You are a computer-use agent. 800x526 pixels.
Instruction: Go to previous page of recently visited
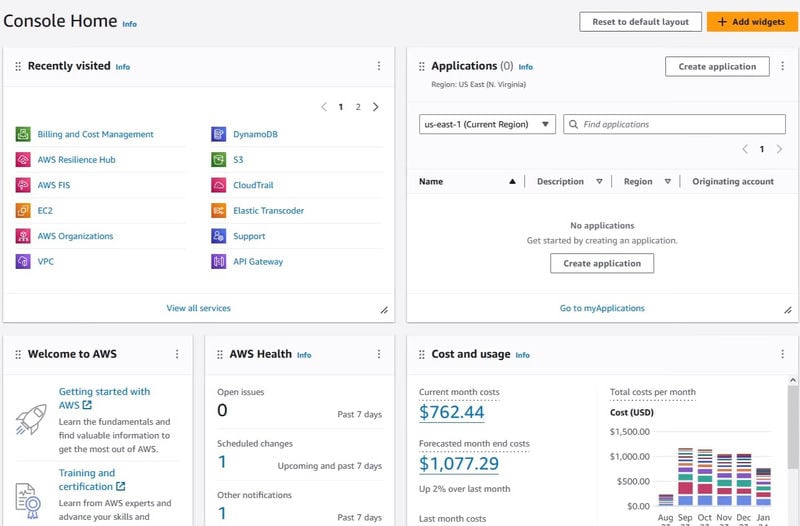click(x=323, y=107)
